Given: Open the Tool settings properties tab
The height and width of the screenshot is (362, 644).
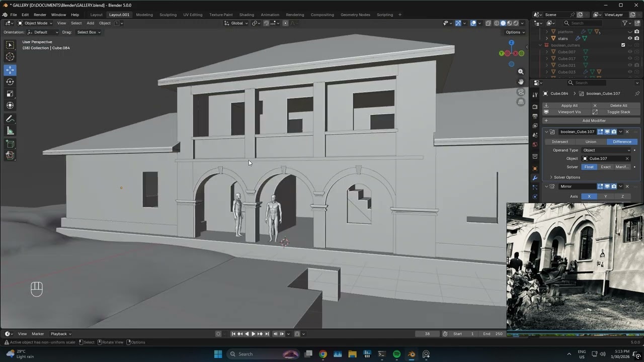Looking at the screenshot, I should coord(535,95).
